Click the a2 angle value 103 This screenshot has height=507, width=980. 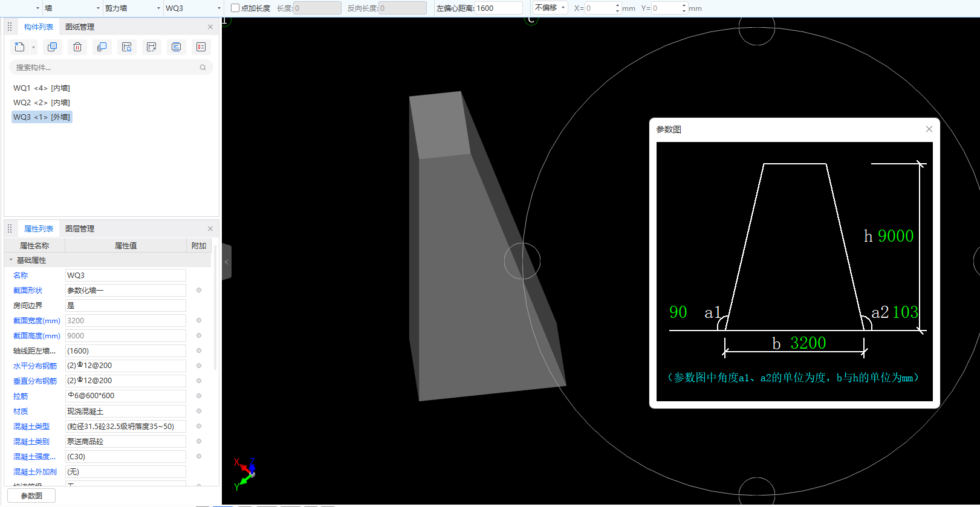pos(905,312)
